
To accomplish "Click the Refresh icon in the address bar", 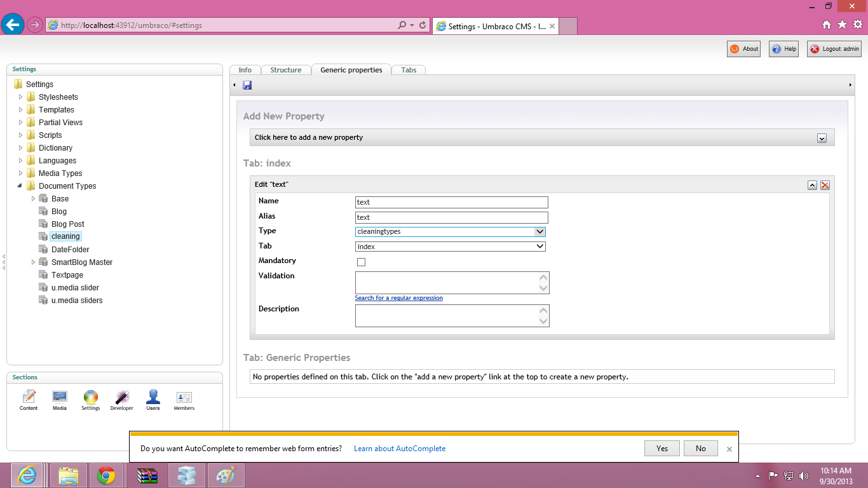I will click(423, 25).
